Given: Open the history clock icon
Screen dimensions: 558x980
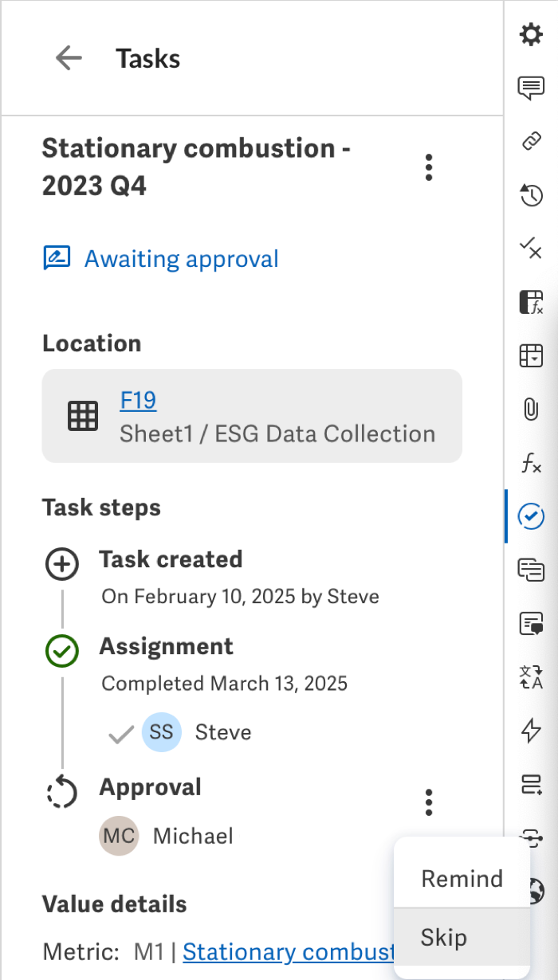Looking at the screenshot, I should click(x=531, y=194).
